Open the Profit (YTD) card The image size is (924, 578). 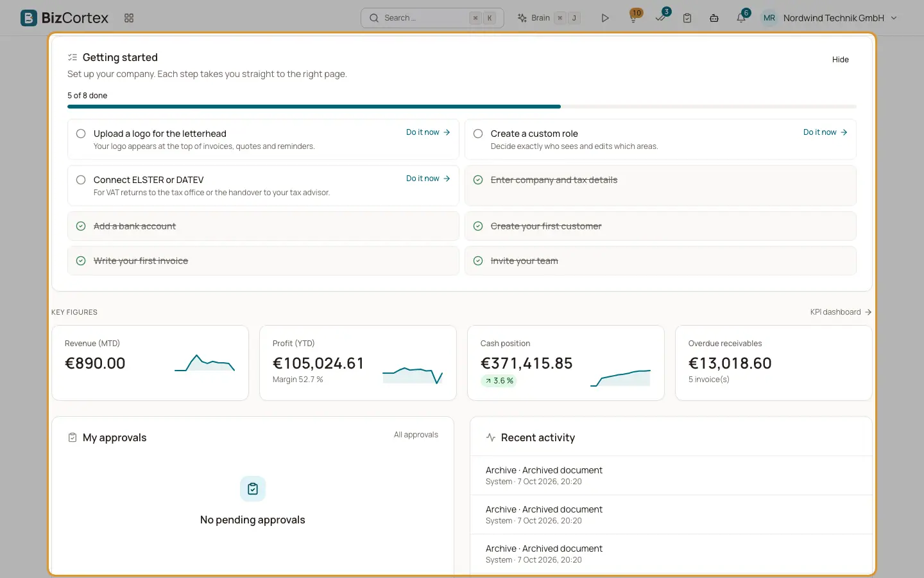(x=358, y=363)
